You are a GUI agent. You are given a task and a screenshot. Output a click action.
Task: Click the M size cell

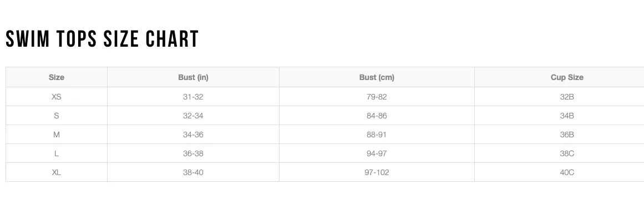pos(56,135)
